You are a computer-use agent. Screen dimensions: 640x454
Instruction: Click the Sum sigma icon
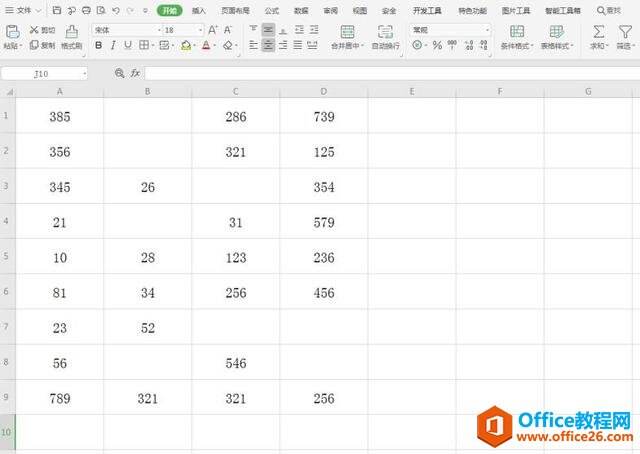coord(599,31)
